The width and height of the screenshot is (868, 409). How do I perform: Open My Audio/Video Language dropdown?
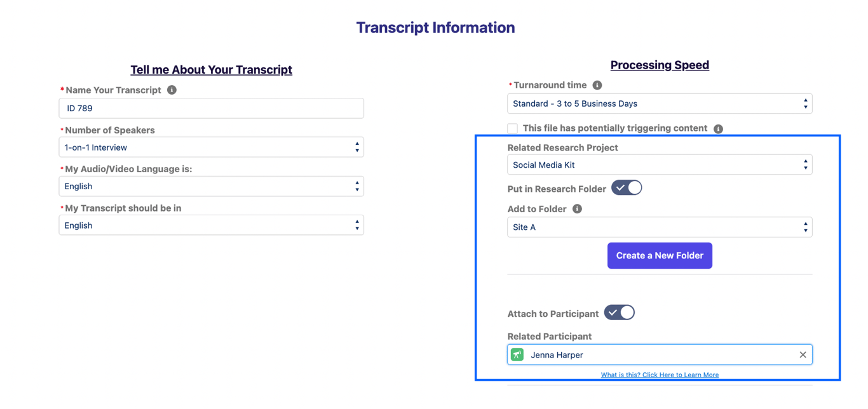(x=212, y=187)
